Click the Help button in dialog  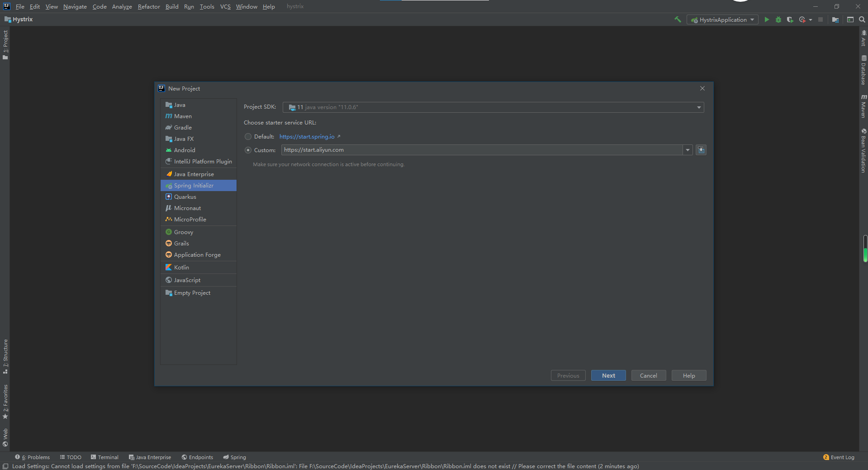tap(689, 375)
